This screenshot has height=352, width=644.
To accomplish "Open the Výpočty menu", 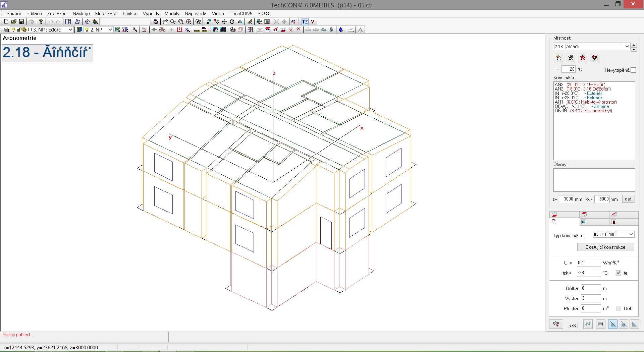I will point(151,13).
